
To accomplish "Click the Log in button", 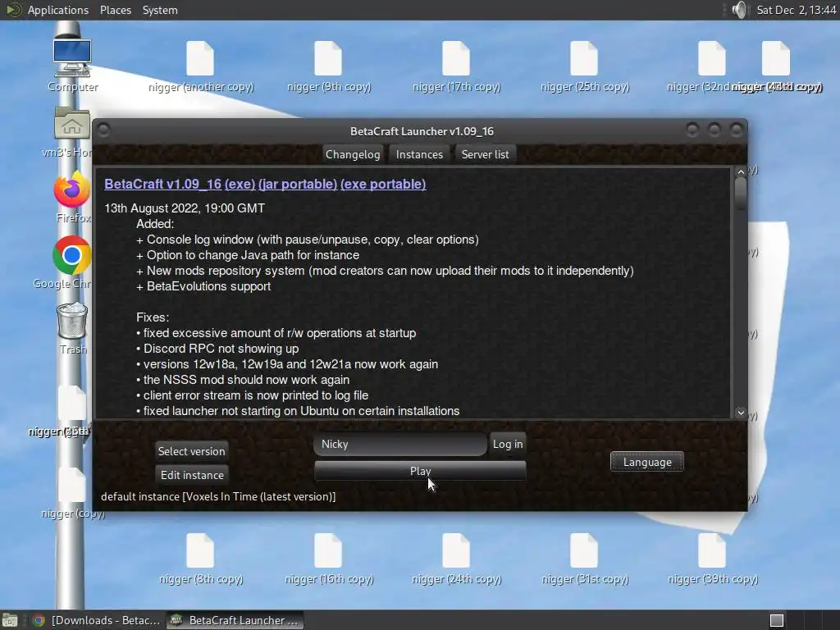I will tap(508, 444).
